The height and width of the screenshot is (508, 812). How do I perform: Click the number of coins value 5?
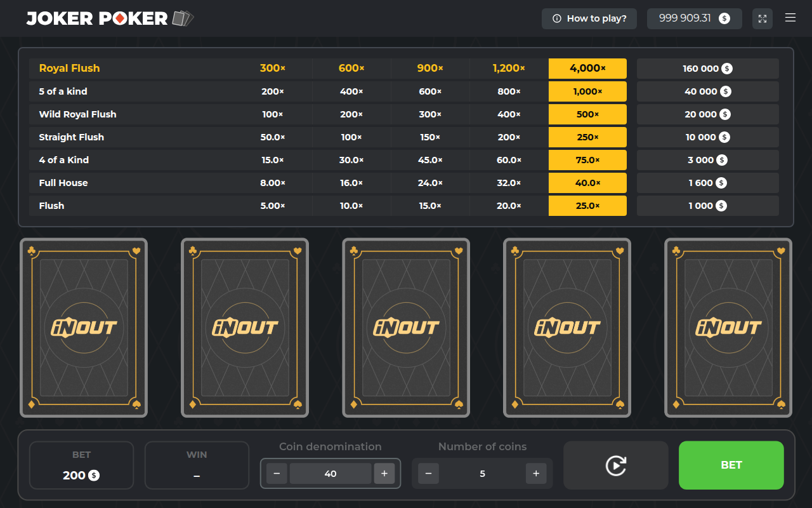[x=482, y=474]
